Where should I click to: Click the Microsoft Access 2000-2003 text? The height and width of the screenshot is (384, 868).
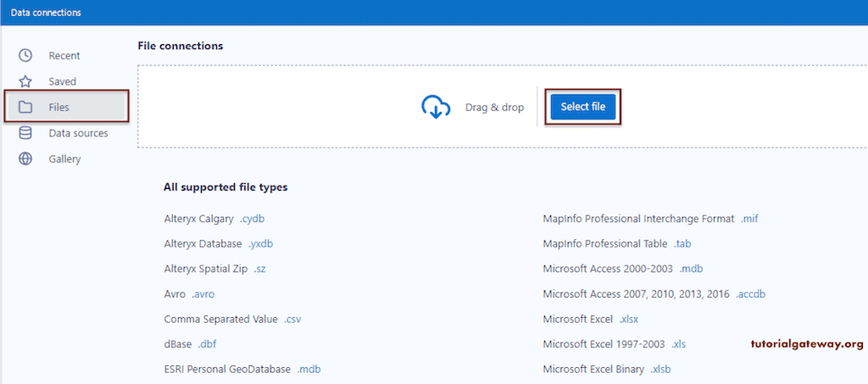[x=609, y=269]
